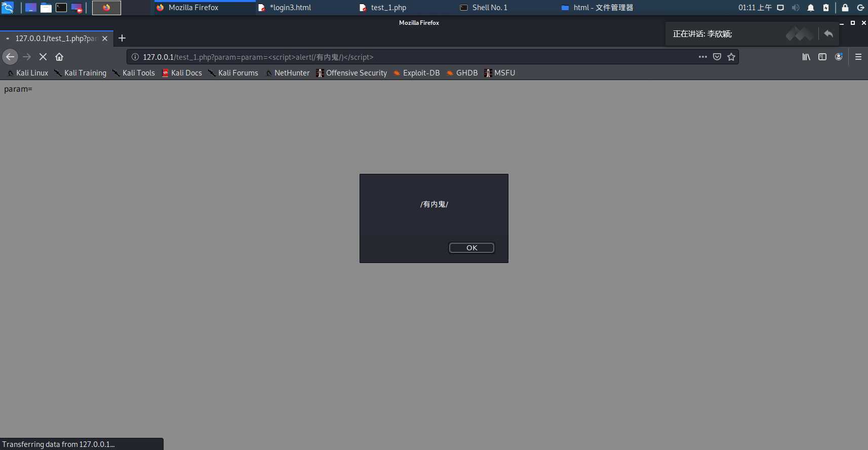Image resolution: width=868 pixels, height=450 pixels.
Task: Click the speaking notification 正在讲话: 李欣颖
Action: click(x=702, y=34)
